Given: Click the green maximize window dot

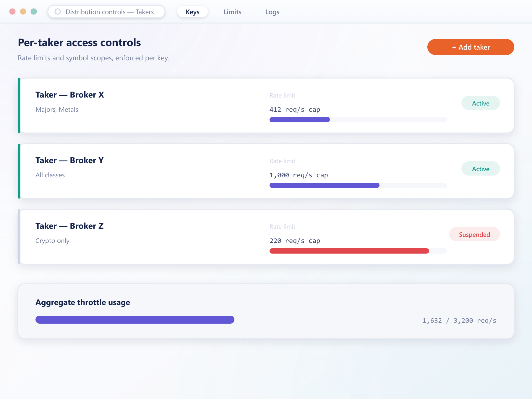Looking at the screenshot, I should click(x=34, y=12).
